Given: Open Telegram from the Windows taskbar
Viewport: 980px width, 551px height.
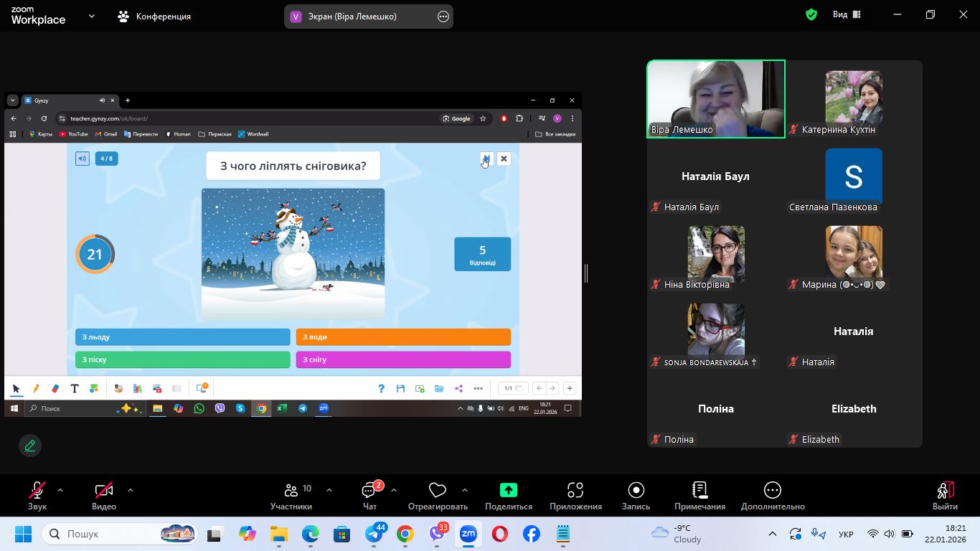Looking at the screenshot, I should tap(374, 534).
